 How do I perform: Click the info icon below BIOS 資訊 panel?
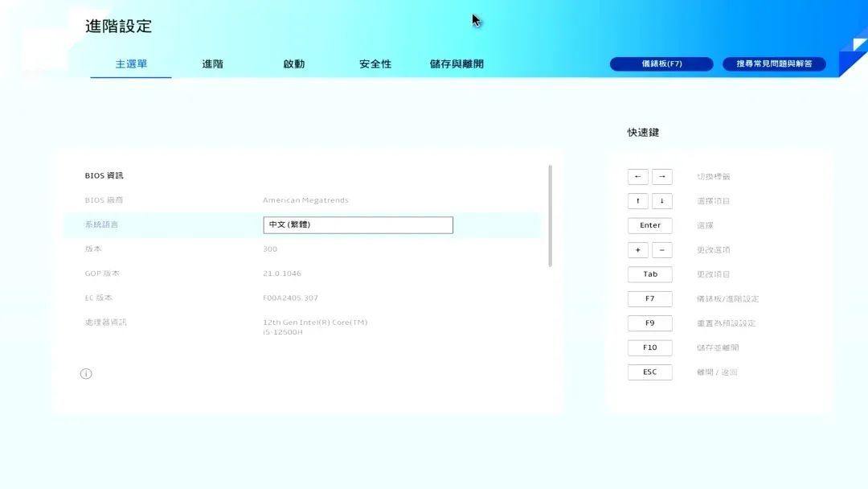[x=86, y=373]
